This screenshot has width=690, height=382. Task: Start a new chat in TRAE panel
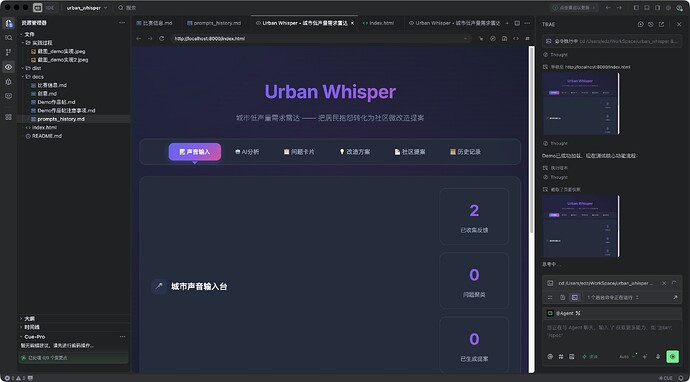click(640, 25)
